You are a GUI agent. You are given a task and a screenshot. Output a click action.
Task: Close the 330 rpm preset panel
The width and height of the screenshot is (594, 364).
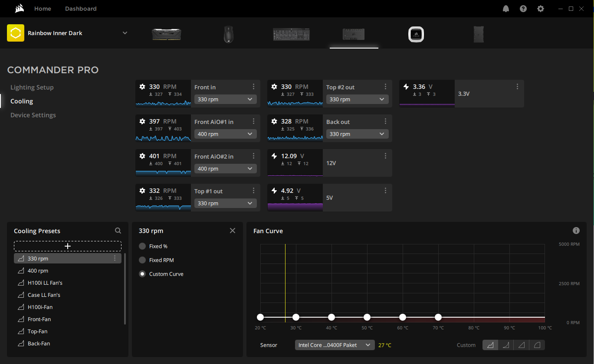point(233,231)
